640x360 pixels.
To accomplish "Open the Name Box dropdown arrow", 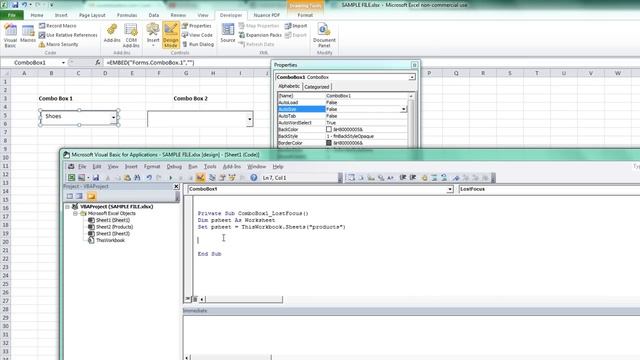I will coord(63,63).
